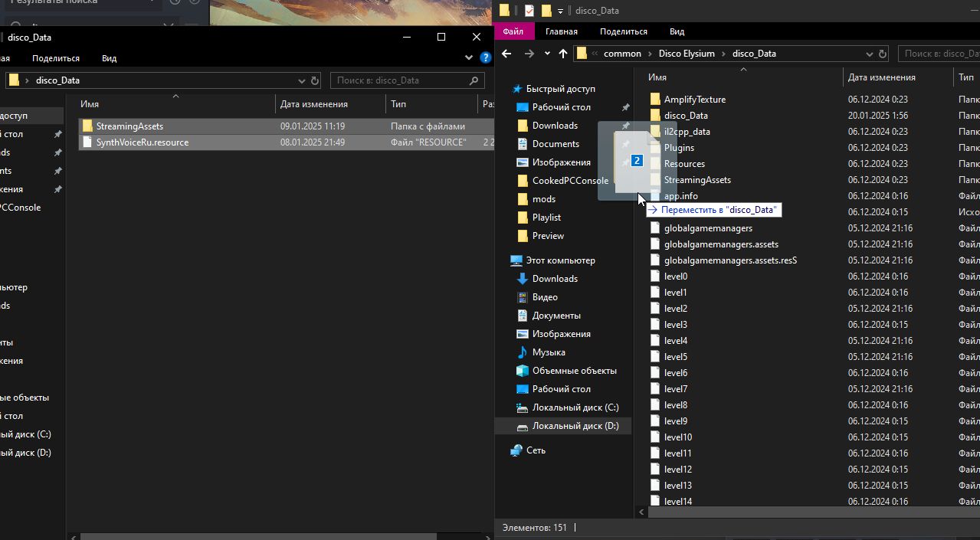Select AmplifyTexture folder

click(x=694, y=100)
